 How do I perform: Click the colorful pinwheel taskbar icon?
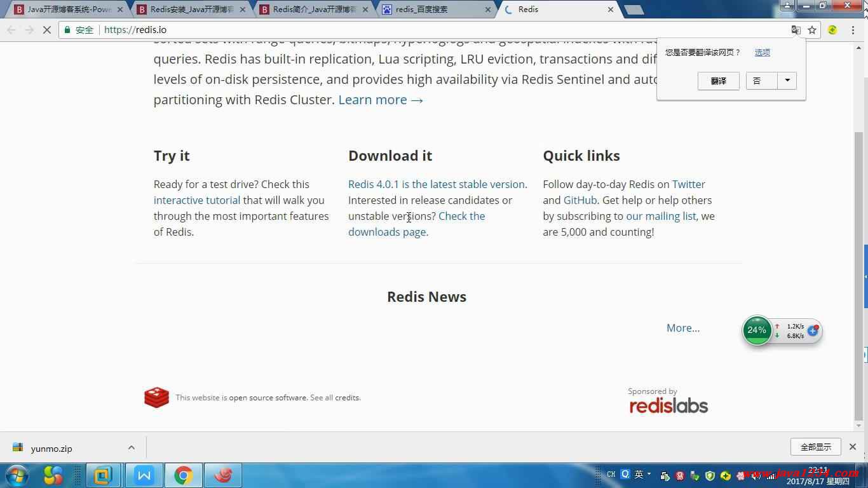coord(53,475)
